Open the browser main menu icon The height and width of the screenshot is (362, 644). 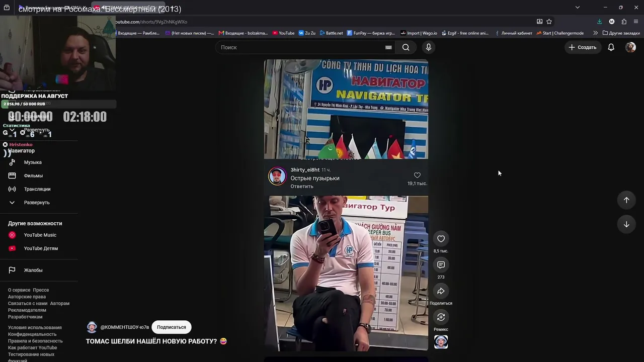(636, 22)
